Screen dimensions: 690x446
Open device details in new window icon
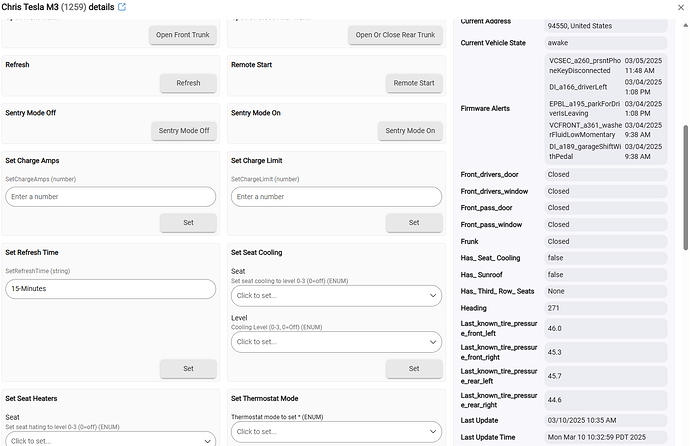tap(122, 7)
